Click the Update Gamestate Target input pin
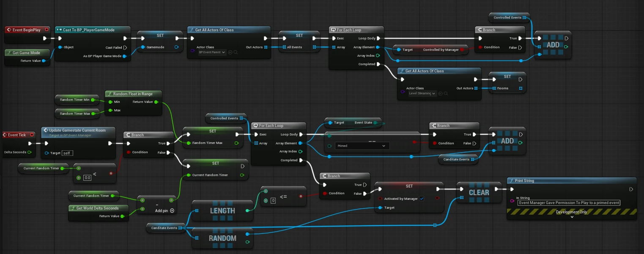 (x=47, y=153)
